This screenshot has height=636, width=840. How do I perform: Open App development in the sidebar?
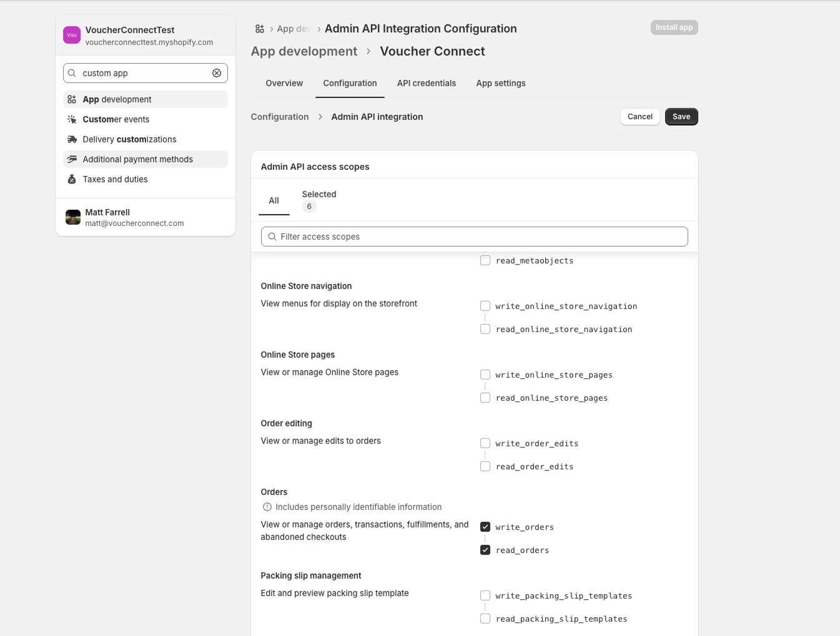(x=117, y=99)
